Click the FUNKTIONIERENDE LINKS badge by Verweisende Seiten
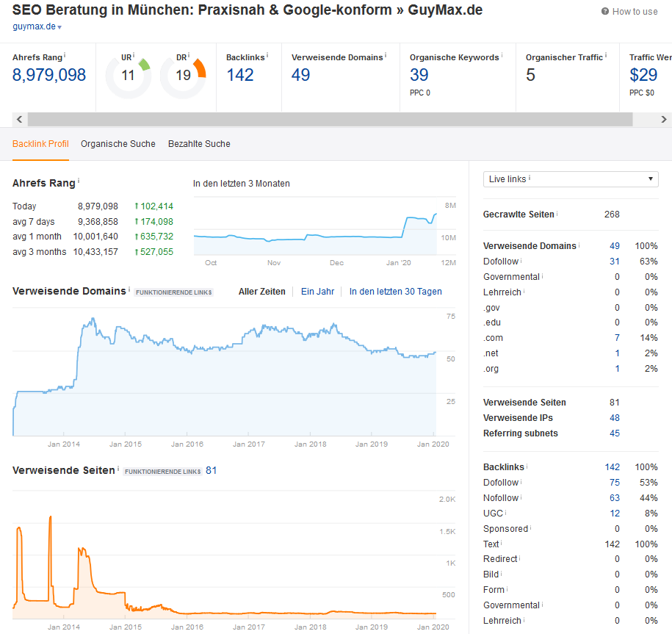The height and width of the screenshot is (634, 672). coord(163,472)
